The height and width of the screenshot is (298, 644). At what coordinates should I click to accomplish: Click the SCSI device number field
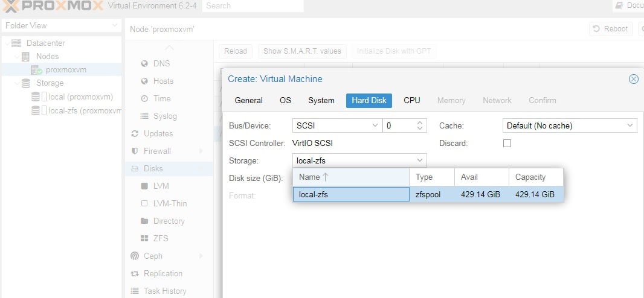[399, 126]
